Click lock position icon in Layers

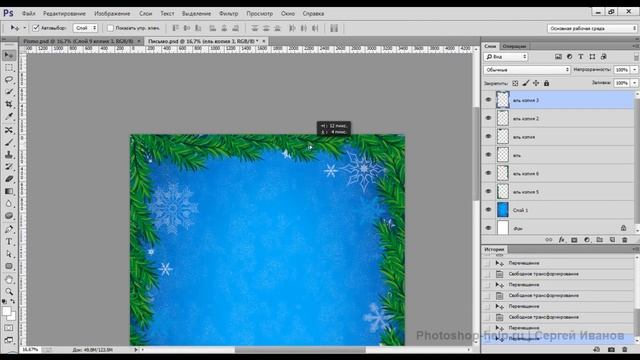(536, 83)
